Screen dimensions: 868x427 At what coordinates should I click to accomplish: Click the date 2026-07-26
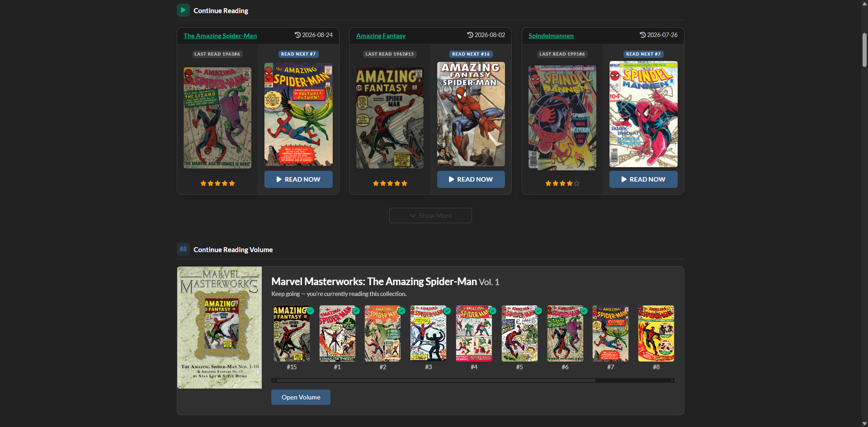[662, 35]
